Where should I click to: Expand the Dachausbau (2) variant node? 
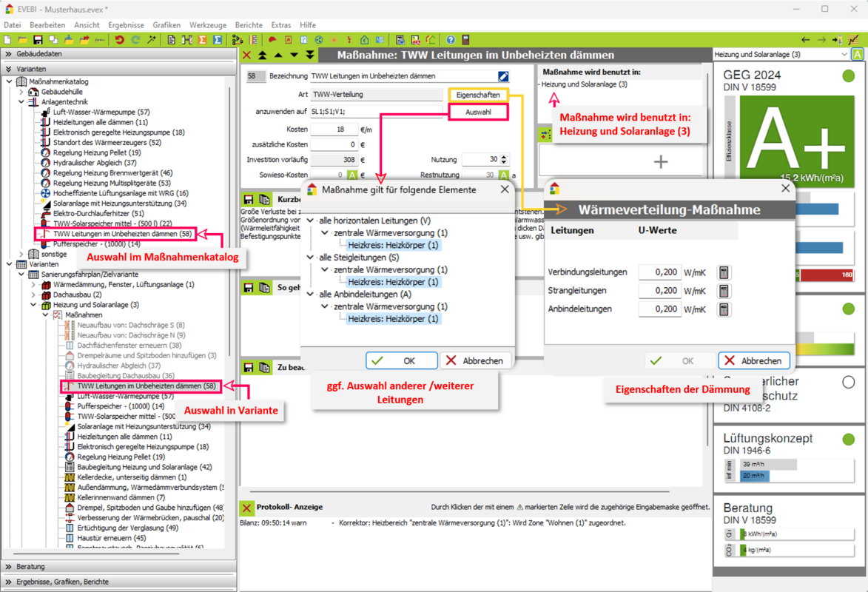[x=33, y=295]
